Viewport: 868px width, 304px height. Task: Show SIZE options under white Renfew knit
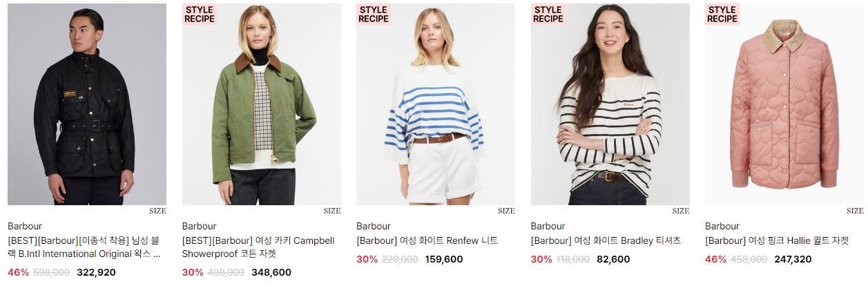point(506,211)
